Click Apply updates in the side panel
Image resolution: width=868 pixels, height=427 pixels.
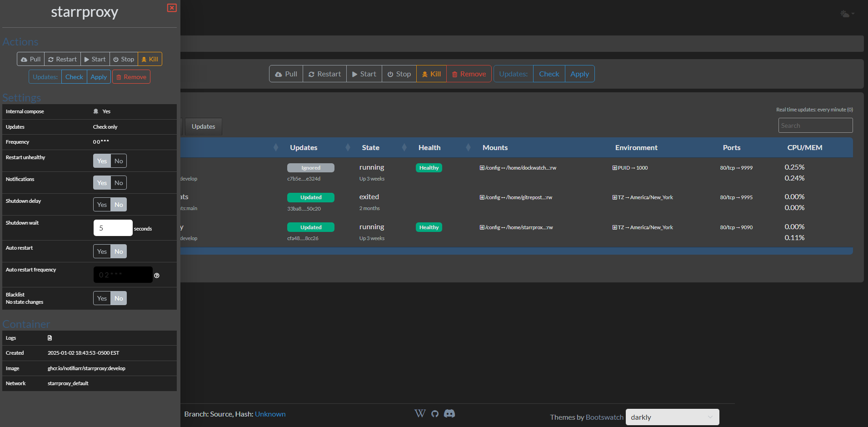(x=99, y=77)
